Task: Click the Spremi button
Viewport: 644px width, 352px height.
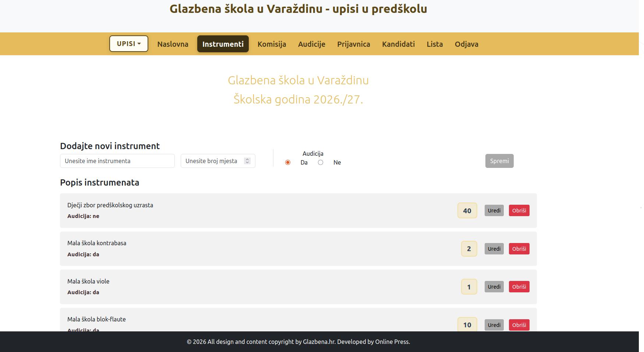Action: coord(499,161)
